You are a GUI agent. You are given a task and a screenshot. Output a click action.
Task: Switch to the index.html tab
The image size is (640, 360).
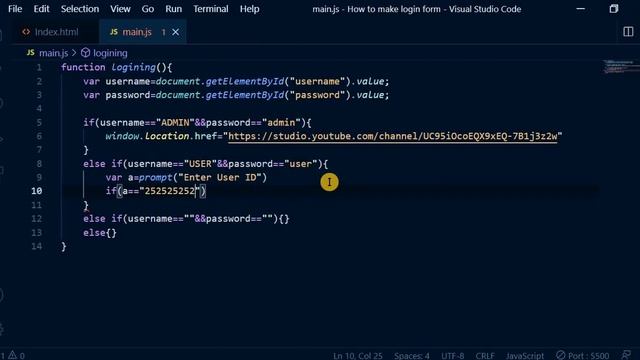(56, 32)
